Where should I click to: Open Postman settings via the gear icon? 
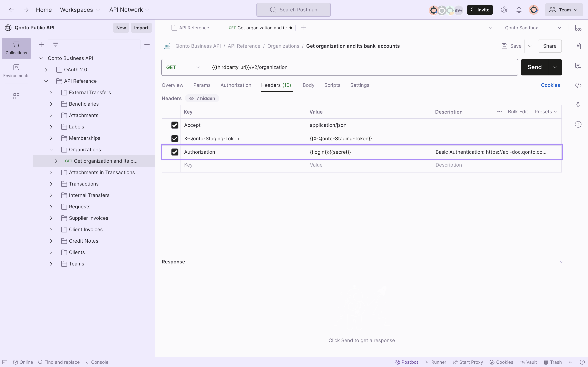504,10
